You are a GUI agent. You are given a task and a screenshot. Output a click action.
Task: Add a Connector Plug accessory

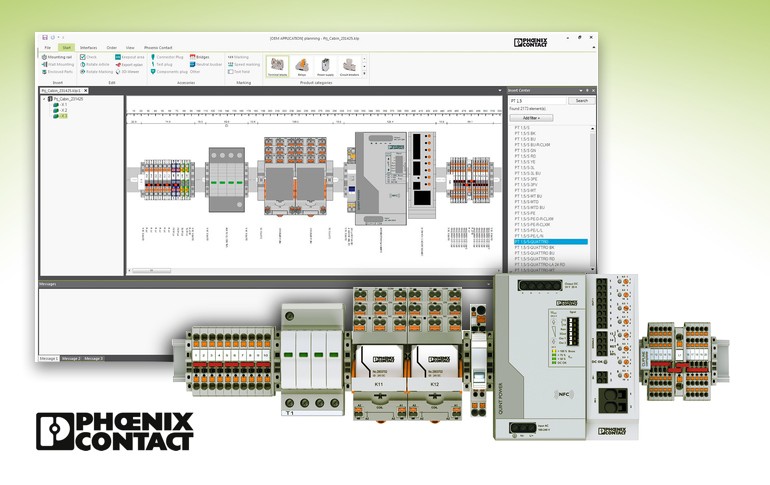(x=166, y=57)
